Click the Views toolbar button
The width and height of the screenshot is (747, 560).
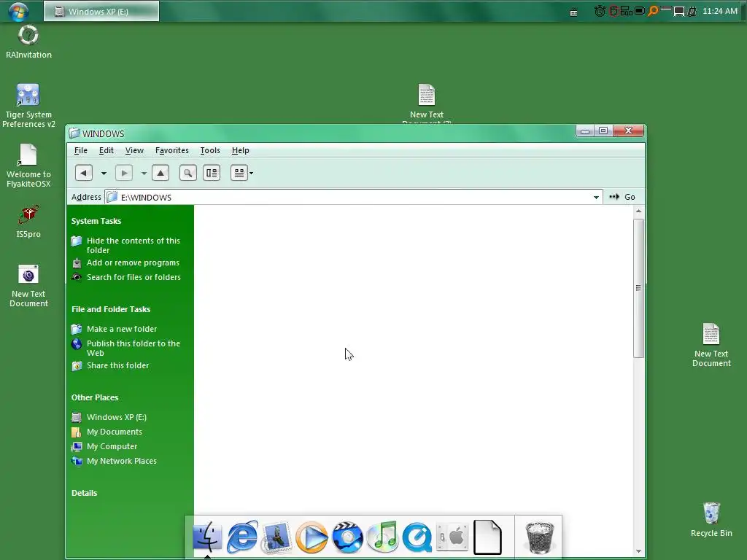239,173
